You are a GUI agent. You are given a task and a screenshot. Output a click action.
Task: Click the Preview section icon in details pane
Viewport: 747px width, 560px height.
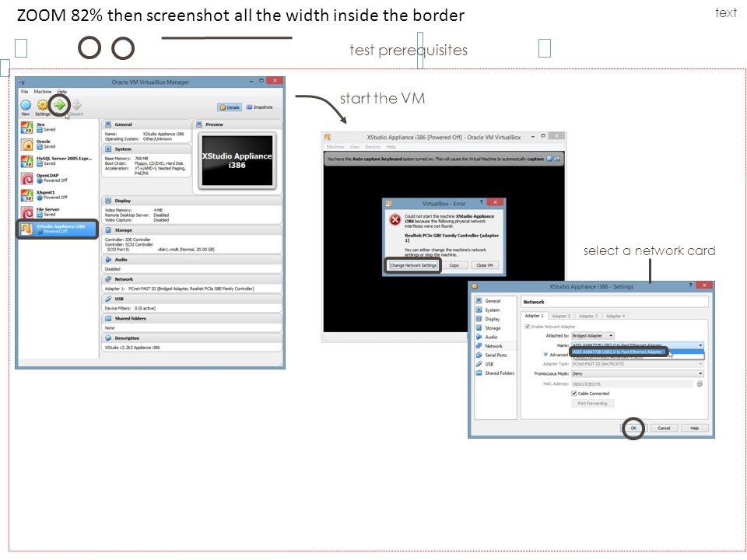199,124
